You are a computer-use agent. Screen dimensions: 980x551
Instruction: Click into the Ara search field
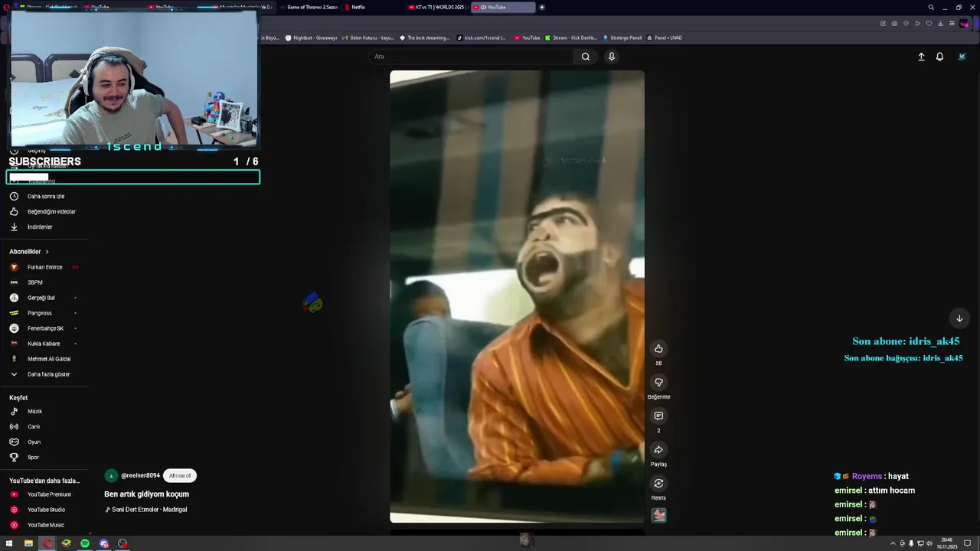coord(471,57)
